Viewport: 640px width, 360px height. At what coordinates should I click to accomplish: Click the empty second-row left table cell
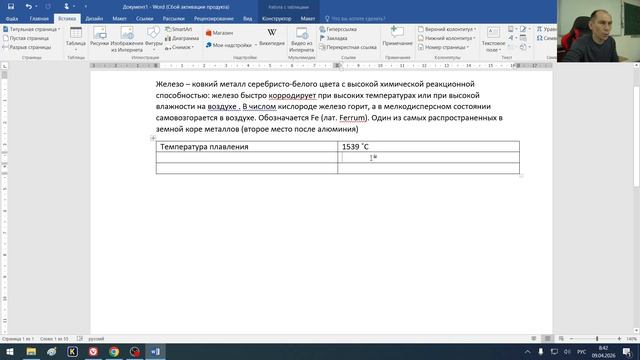pyautogui.click(x=247, y=158)
